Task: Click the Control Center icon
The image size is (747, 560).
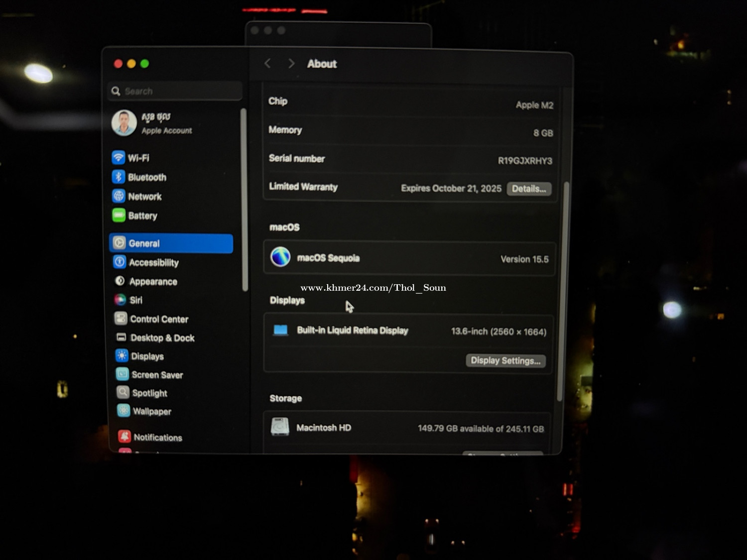Action: point(121,318)
